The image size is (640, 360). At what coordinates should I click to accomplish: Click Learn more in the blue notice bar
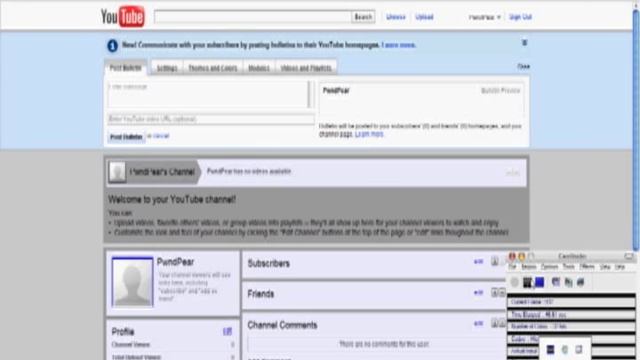click(x=399, y=45)
